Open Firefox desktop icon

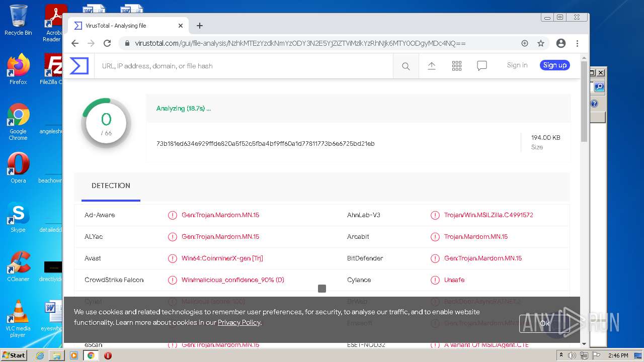pos(18,69)
